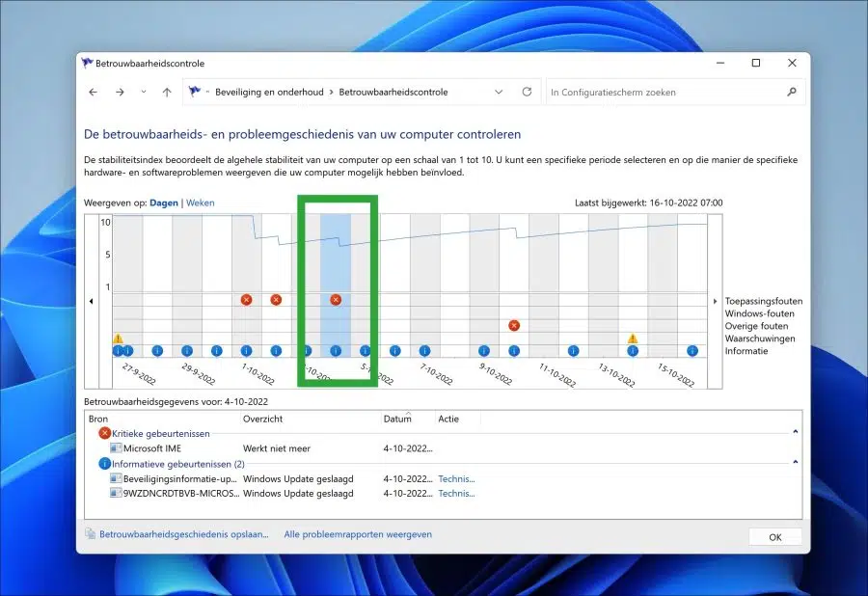Click the Windows-fouten legend label
868x596 pixels.
760,313
